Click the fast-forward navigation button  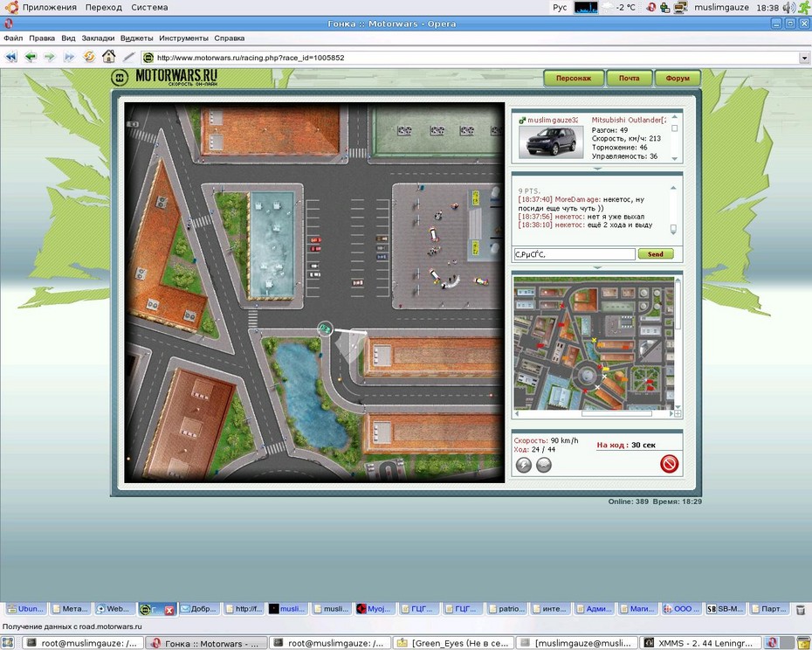(x=69, y=57)
